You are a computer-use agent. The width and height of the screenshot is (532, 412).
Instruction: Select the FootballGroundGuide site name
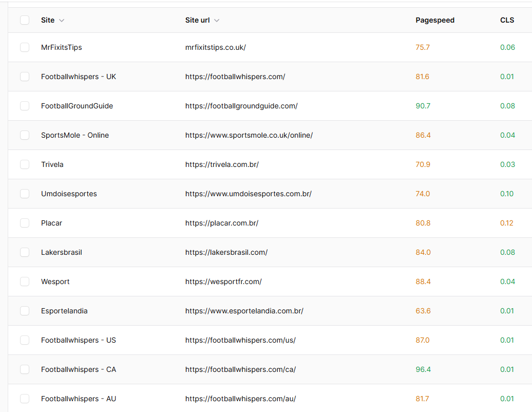[x=77, y=106]
